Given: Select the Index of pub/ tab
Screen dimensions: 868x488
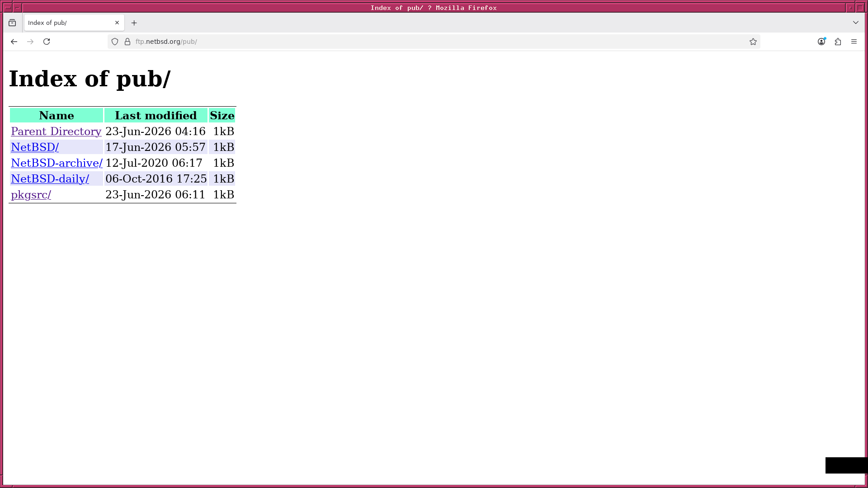Looking at the screenshot, I should coord(75,23).
